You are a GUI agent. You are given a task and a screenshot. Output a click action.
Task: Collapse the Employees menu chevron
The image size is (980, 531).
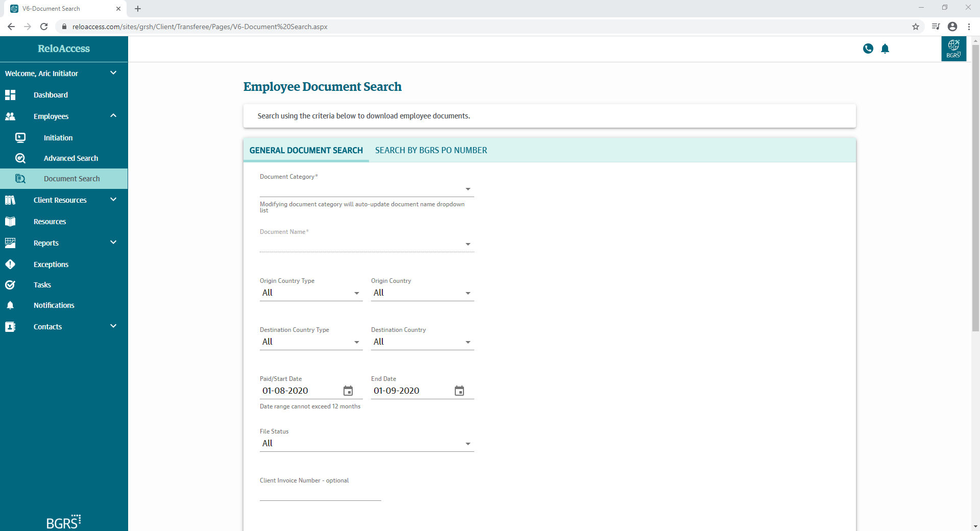(113, 116)
